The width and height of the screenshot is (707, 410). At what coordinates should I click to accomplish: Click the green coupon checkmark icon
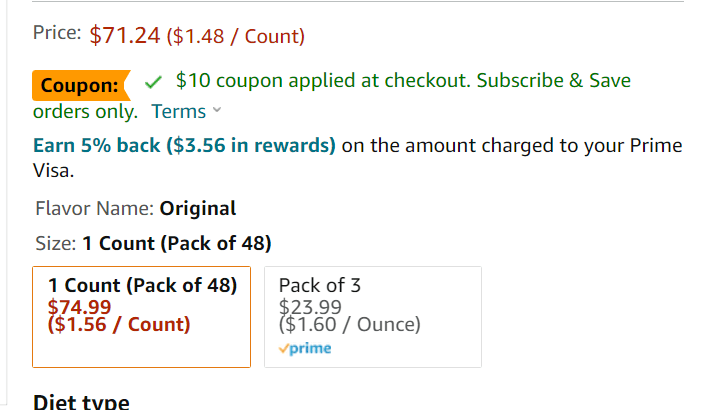click(153, 82)
